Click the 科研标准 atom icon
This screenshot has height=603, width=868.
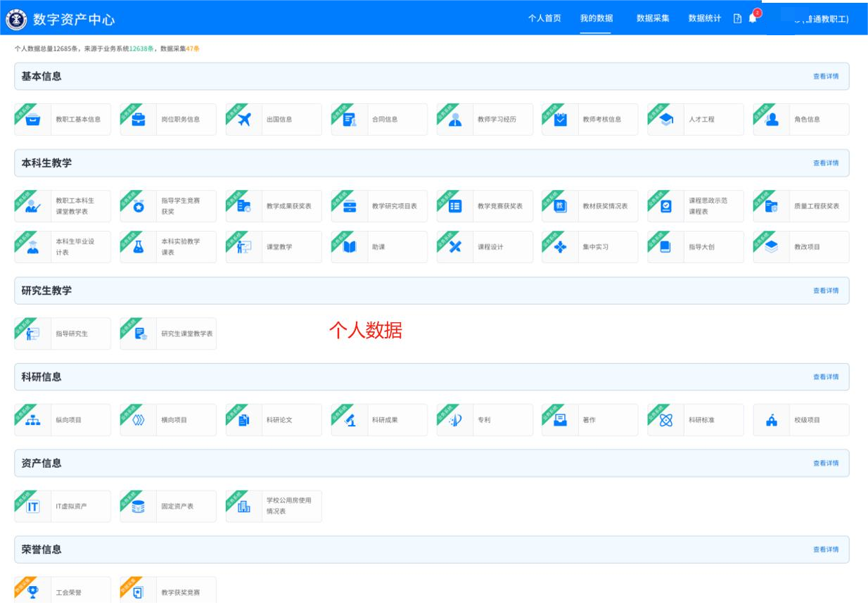666,420
